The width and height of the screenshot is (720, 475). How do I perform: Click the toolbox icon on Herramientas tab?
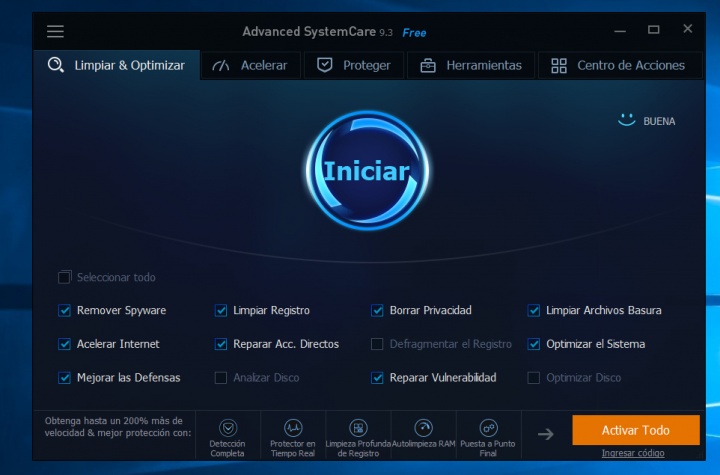(428, 66)
